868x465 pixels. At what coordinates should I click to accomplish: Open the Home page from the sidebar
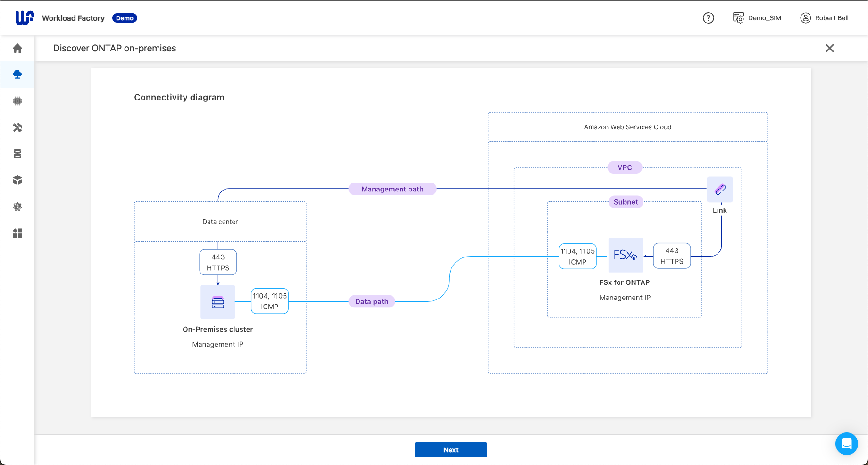tap(17, 49)
